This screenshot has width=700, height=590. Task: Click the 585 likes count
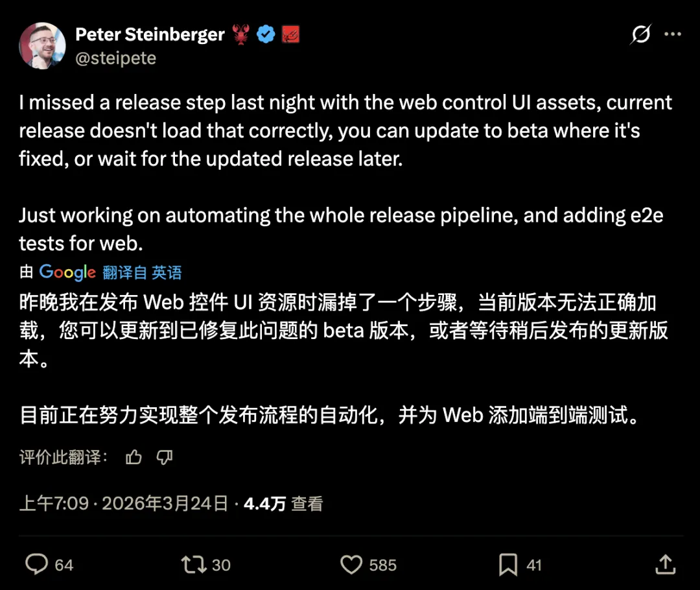coord(382,565)
